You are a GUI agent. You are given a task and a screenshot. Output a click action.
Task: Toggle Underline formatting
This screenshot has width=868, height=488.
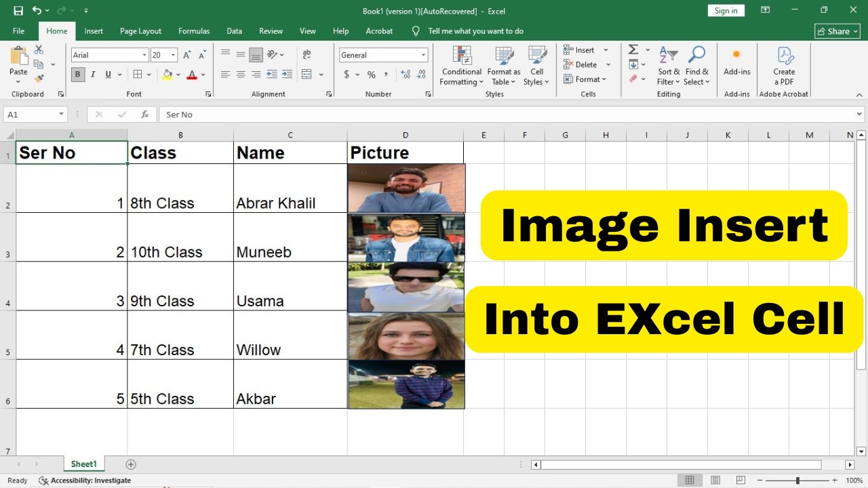[x=108, y=75]
